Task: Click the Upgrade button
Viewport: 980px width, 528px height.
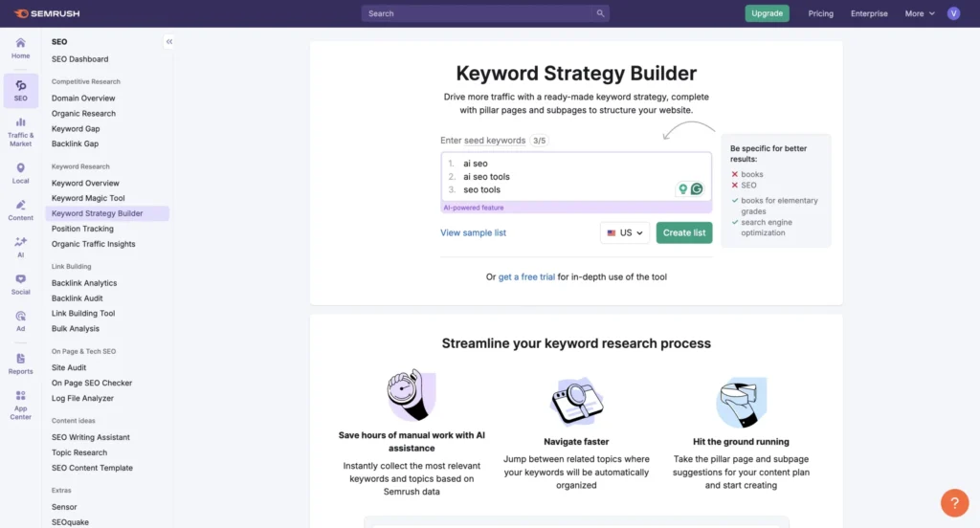Action: 767,13
